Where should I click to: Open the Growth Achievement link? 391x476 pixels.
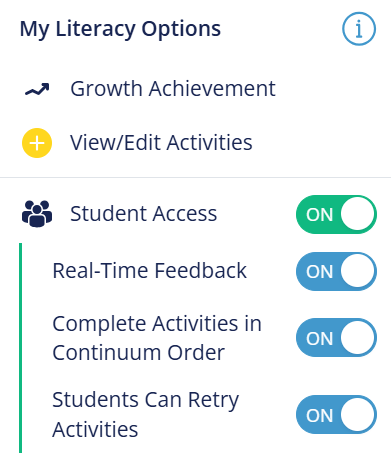(173, 89)
